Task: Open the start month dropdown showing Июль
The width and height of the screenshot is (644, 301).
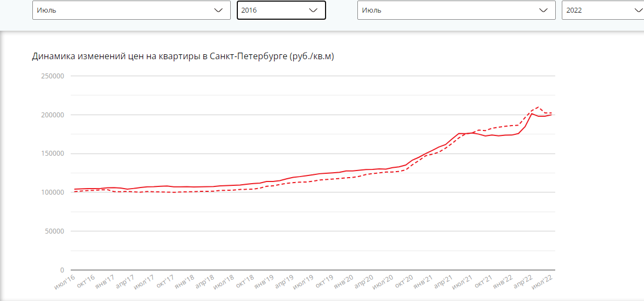Action: [x=132, y=10]
